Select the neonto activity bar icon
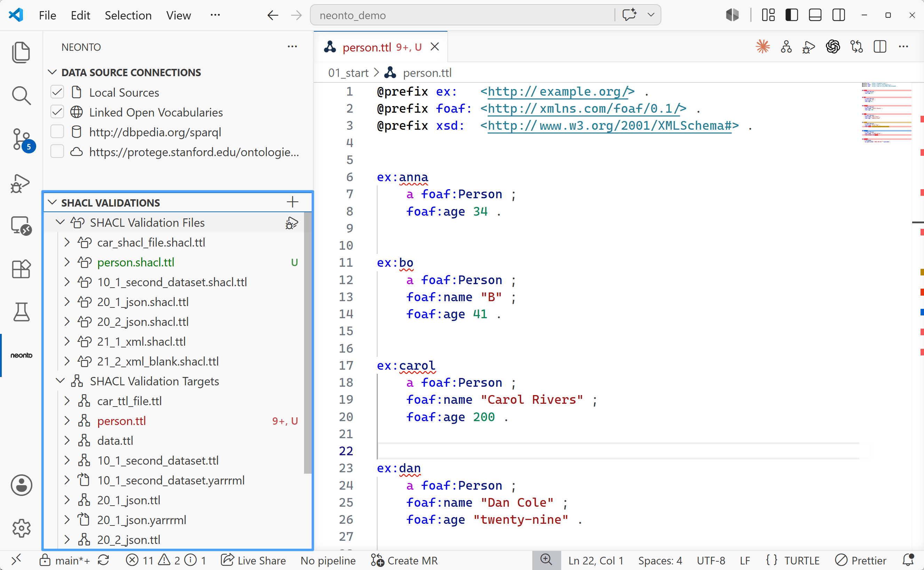The height and width of the screenshot is (570, 924). point(21,355)
